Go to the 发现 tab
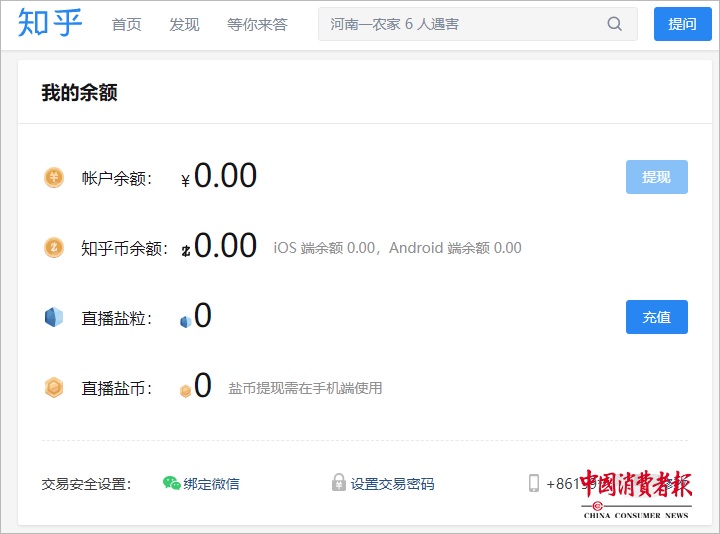720x534 pixels. point(184,24)
